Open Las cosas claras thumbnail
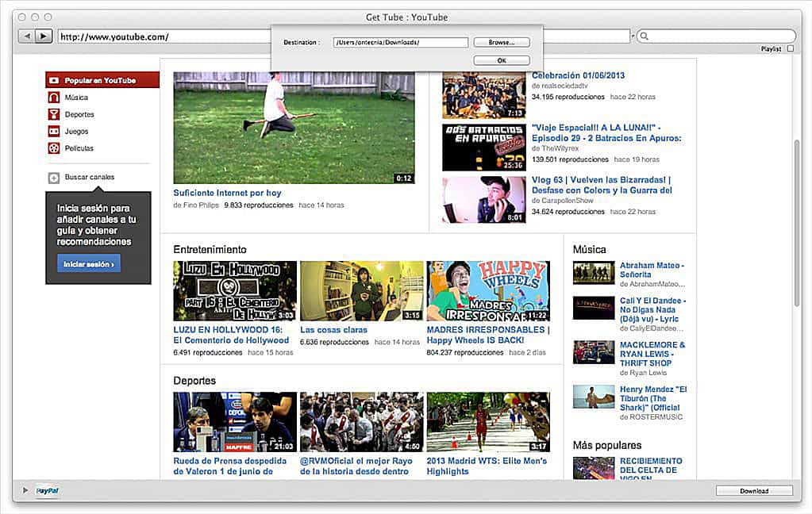812x514 pixels. click(361, 291)
